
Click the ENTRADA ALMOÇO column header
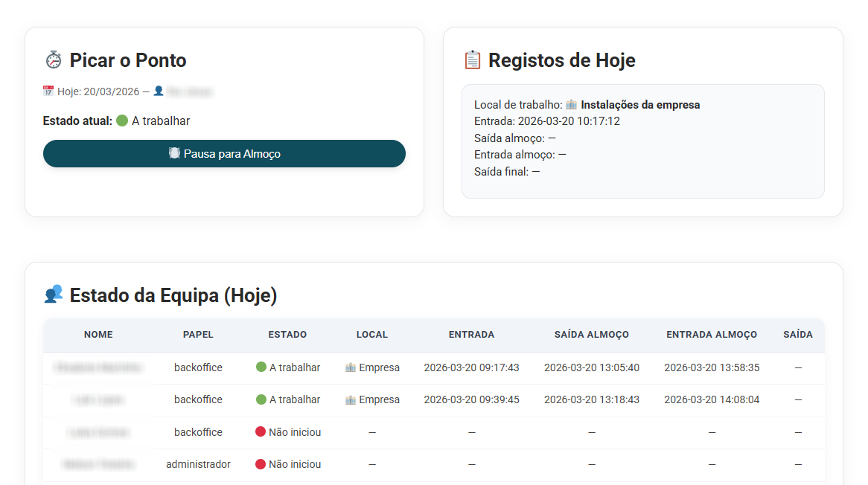point(712,335)
